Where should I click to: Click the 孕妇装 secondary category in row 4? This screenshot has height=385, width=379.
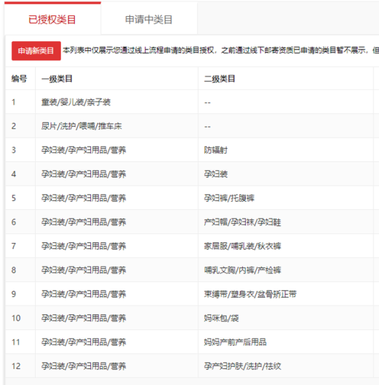(x=216, y=174)
